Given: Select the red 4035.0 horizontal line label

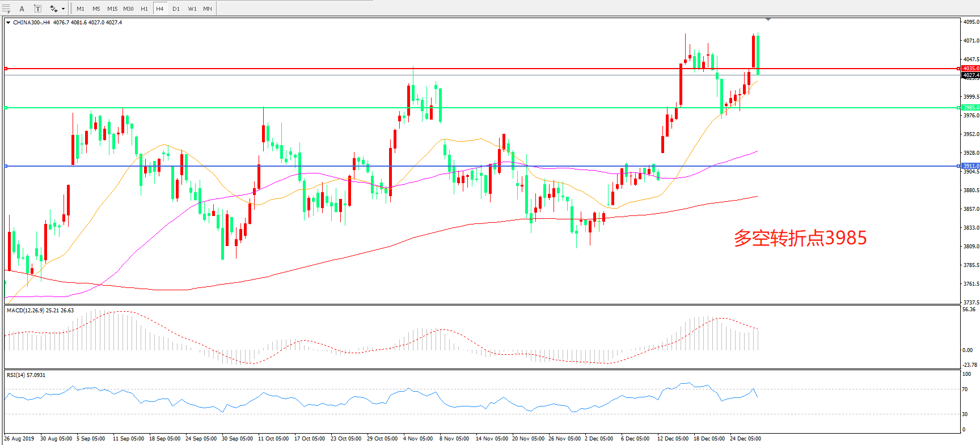Looking at the screenshot, I should [x=970, y=69].
